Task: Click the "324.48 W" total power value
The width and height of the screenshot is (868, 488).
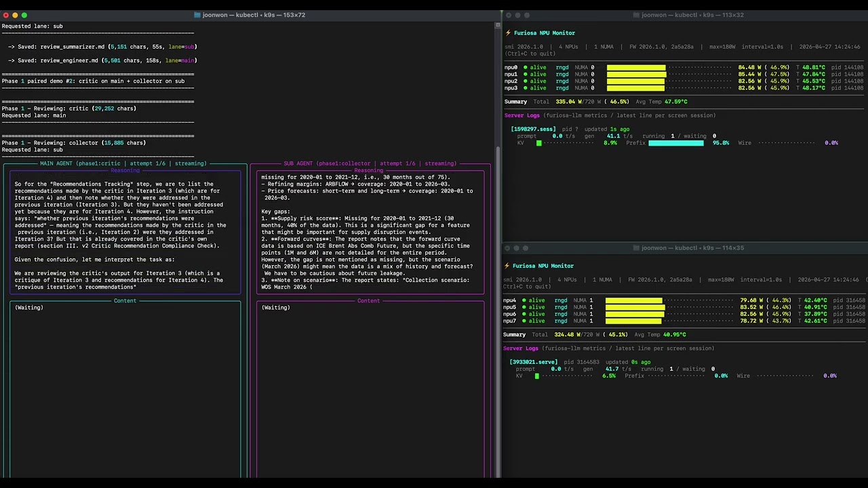Action: click(x=568, y=335)
